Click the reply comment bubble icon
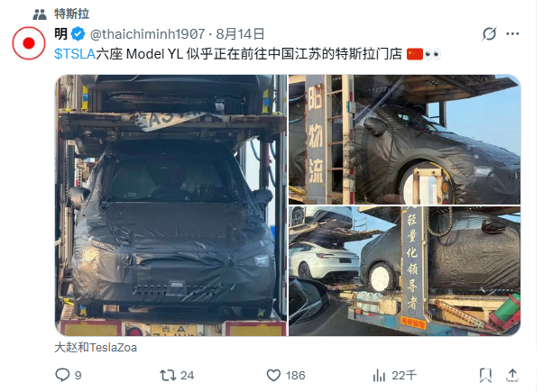 pos(62,375)
